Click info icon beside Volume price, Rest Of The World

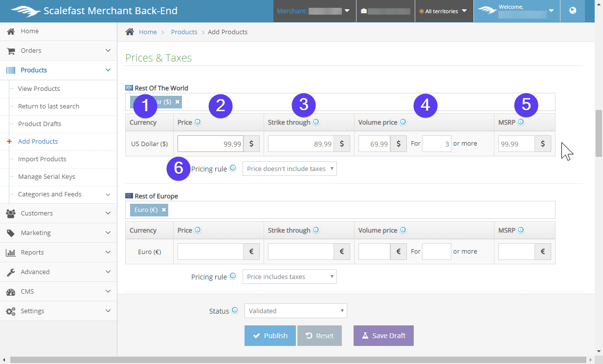(x=403, y=122)
